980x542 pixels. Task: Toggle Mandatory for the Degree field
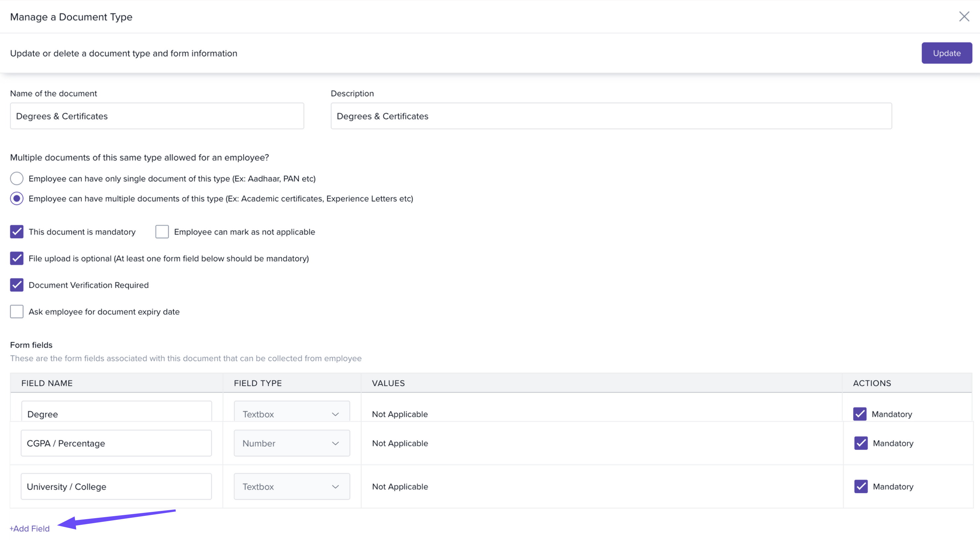click(859, 414)
